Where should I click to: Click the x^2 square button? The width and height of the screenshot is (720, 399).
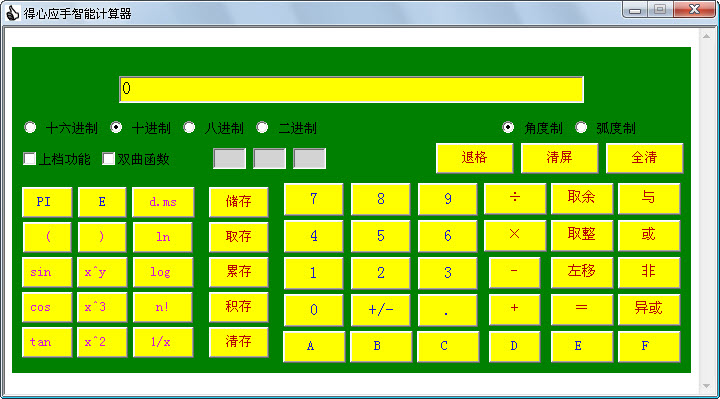[102, 342]
